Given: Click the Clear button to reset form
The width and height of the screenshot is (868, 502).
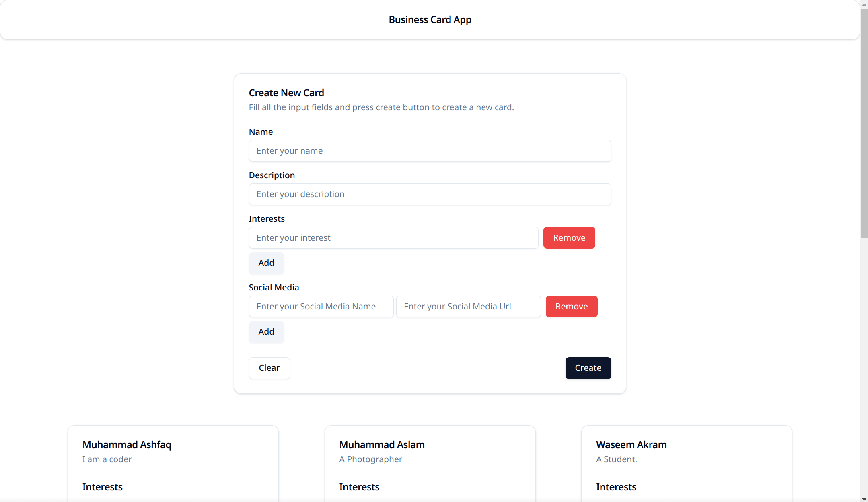Looking at the screenshot, I should (x=269, y=368).
